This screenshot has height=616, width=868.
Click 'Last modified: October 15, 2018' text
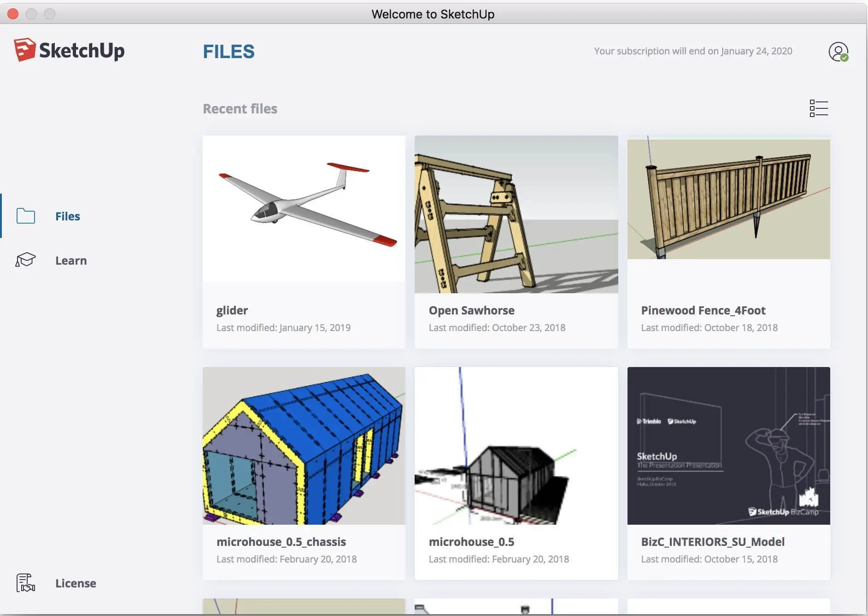tap(709, 559)
